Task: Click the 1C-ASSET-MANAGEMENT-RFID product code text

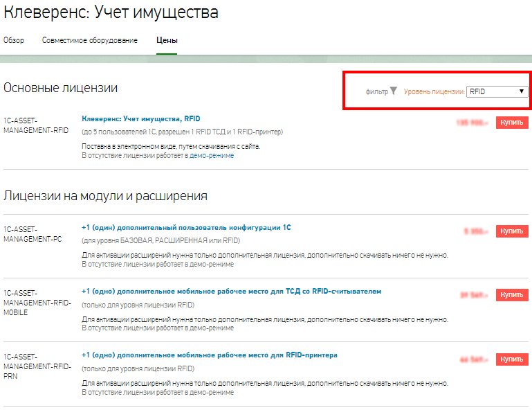Action: [36, 125]
